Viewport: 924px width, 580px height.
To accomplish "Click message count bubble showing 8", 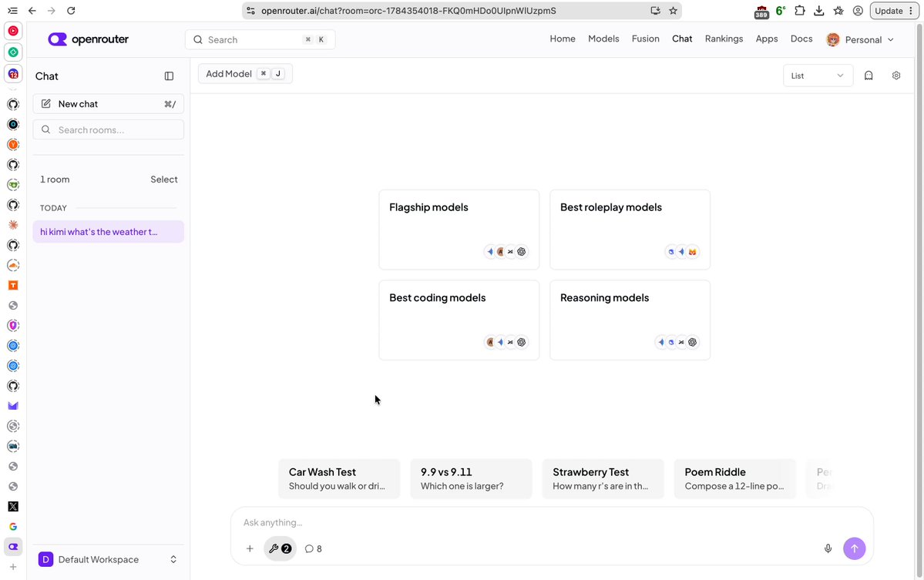I will pos(314,548).
